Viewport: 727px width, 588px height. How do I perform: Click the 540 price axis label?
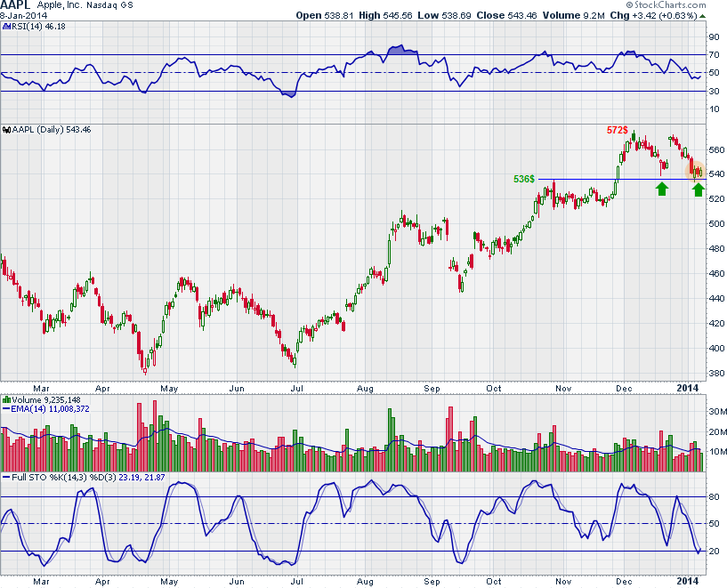pyautogui.click(x=716, y=174)
